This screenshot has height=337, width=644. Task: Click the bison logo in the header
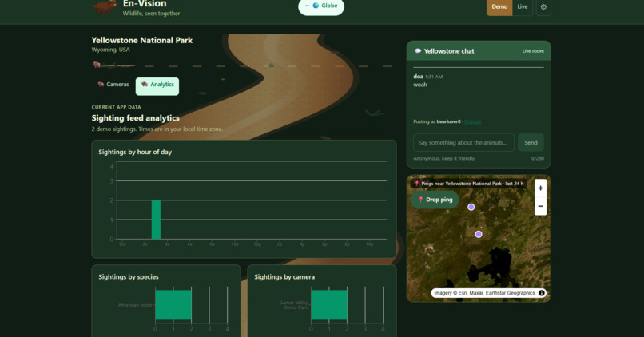[105, 7]
